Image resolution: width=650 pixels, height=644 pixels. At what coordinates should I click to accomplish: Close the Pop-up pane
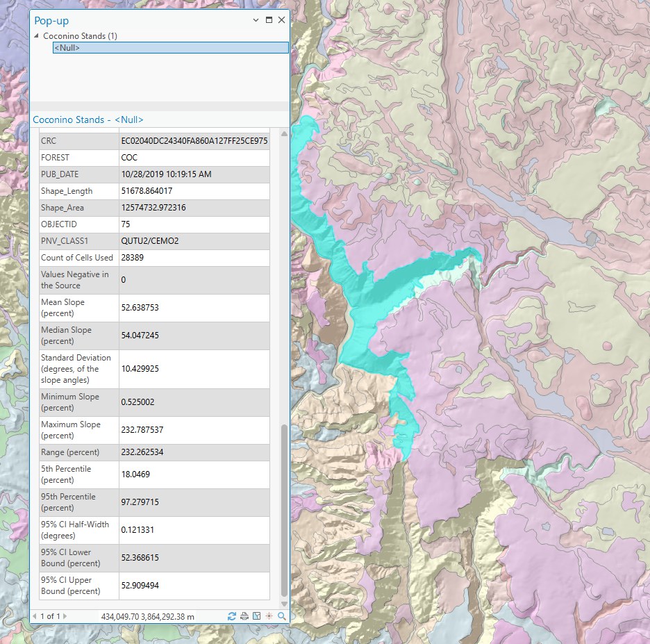[x=281, y=20]
